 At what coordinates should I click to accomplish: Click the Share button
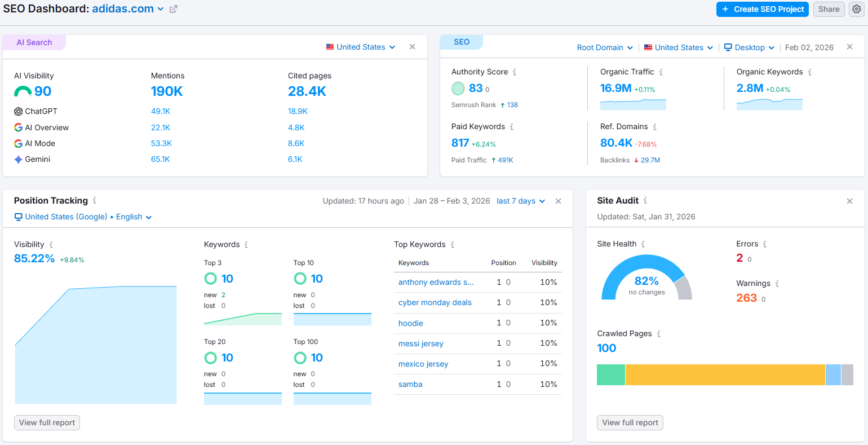829,9
